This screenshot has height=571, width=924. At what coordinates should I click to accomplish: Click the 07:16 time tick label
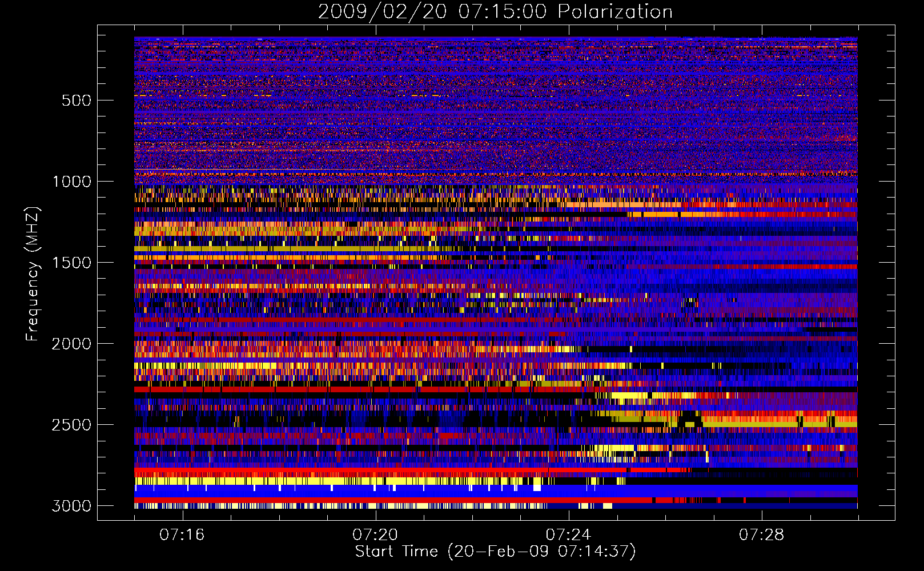tap(182, 534)
